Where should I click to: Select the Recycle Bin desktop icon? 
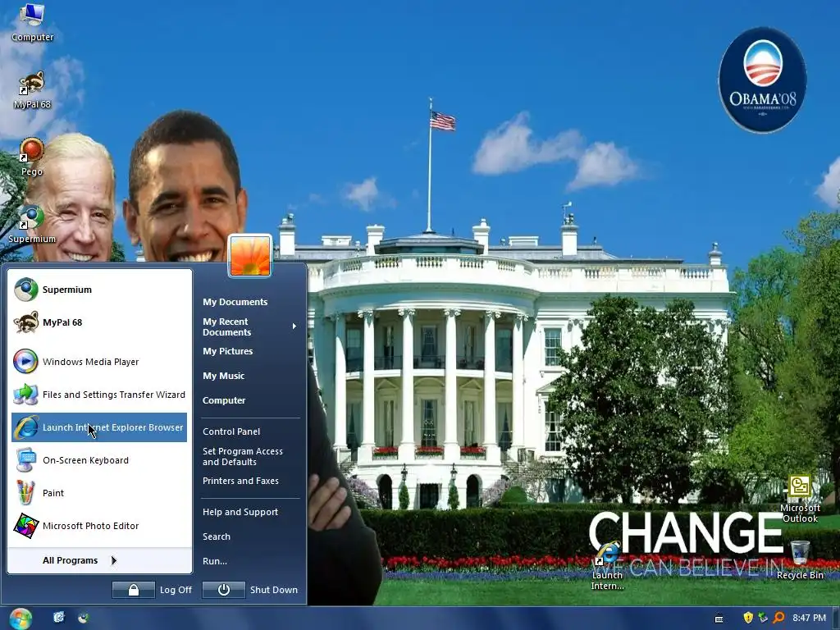pyautogui.click(x=800, y=559)
